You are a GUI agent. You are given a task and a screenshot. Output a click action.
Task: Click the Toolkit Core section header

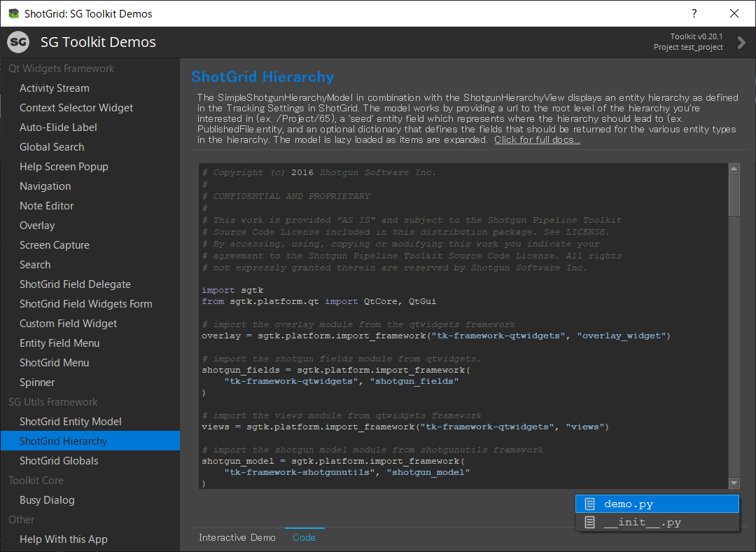click(36, 481)
